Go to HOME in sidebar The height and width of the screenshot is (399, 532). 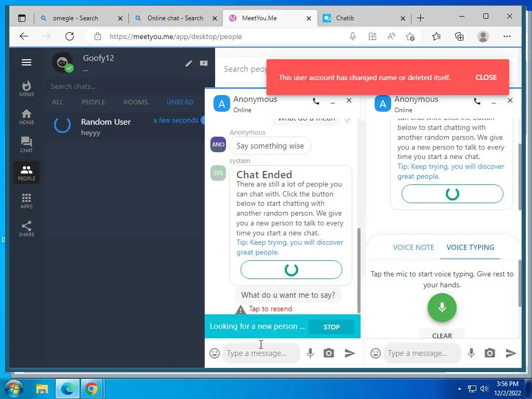pyautogui.click(x=26, y=117)
